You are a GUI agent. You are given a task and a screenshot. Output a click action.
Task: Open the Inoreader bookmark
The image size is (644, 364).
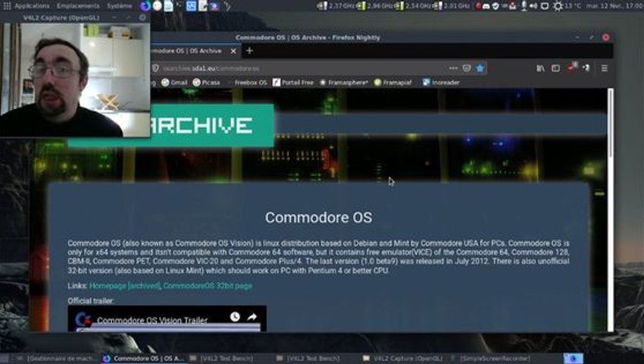point(441,83)
